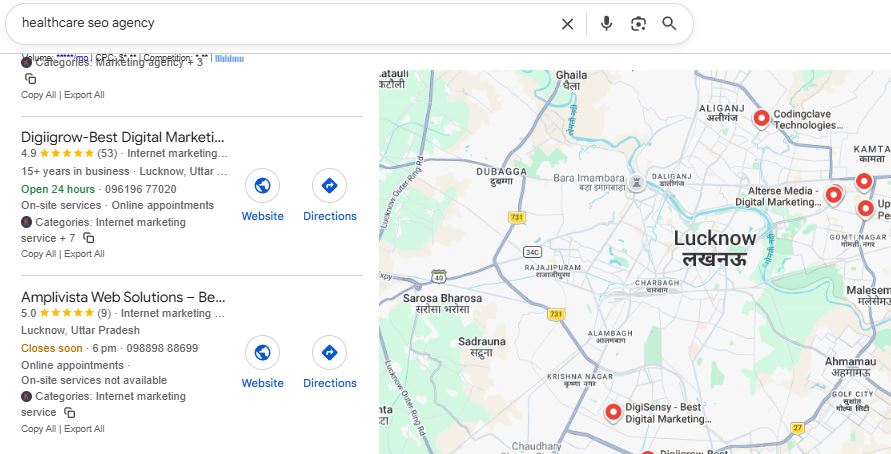Follow the Website text link under Amplivista
Image resolution: width=891 pixels, height=454 pixels.
click(263, 383)
